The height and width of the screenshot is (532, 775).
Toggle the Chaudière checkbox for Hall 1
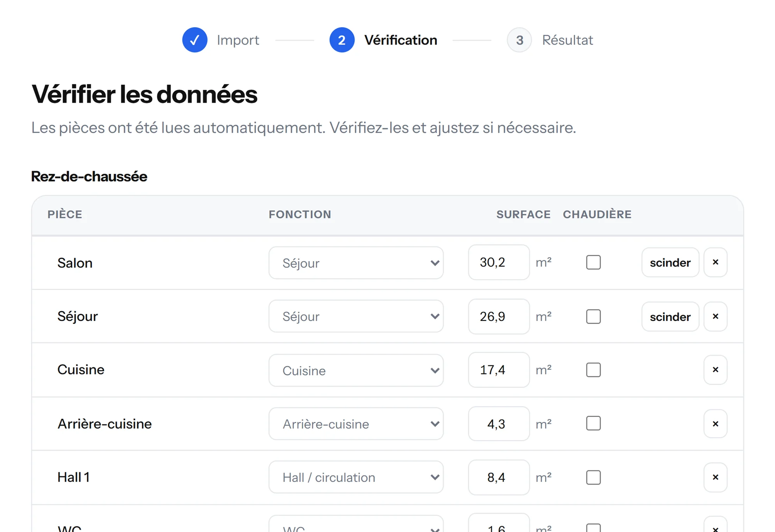tap(593, 477)
